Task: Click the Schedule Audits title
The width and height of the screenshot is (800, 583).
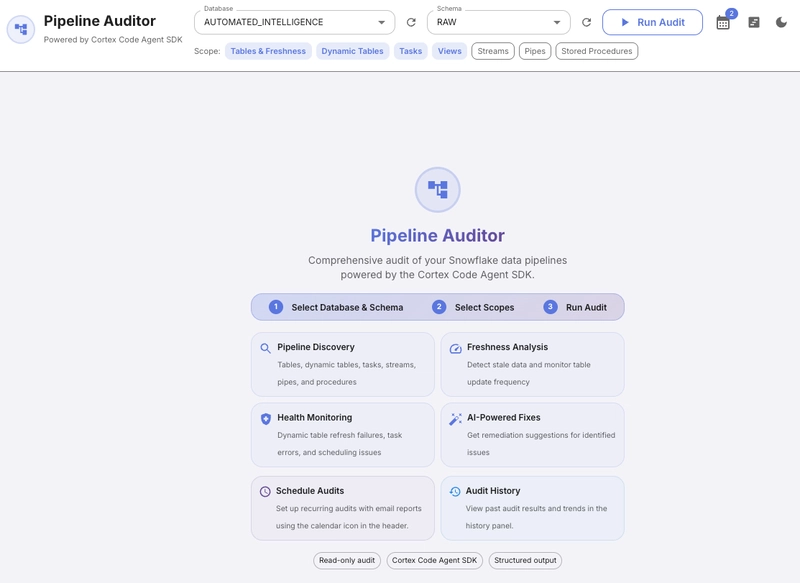Action: 310,491
